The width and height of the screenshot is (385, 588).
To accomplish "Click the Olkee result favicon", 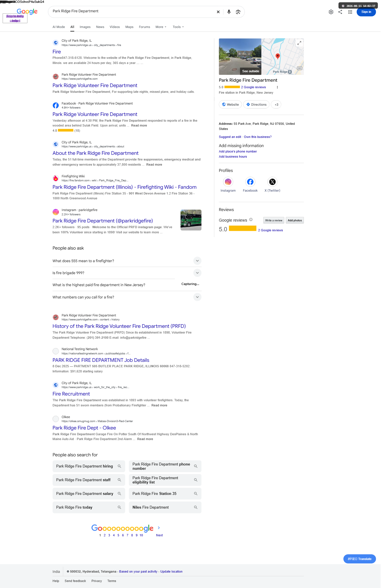I will [x=56, y=419].
